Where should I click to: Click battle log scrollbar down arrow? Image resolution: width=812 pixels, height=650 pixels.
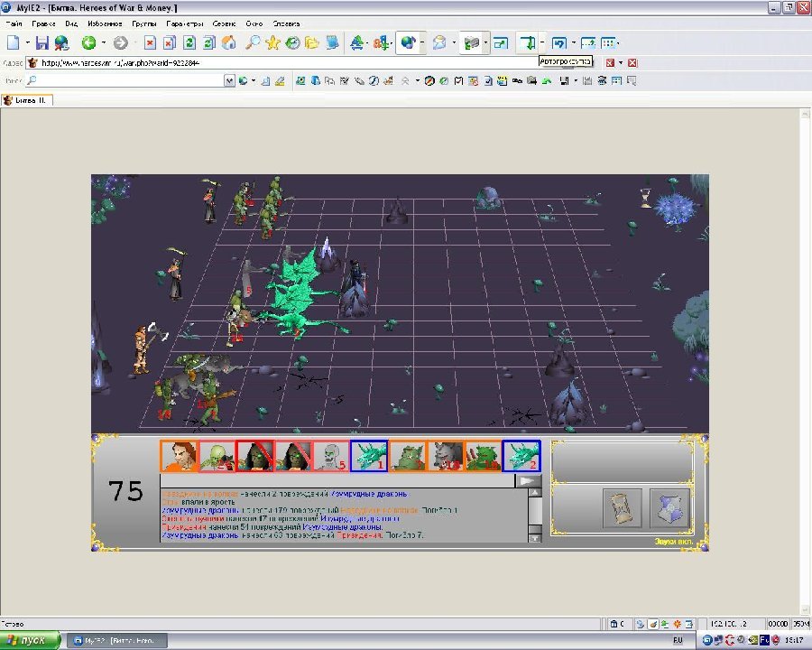coord(535,538)
